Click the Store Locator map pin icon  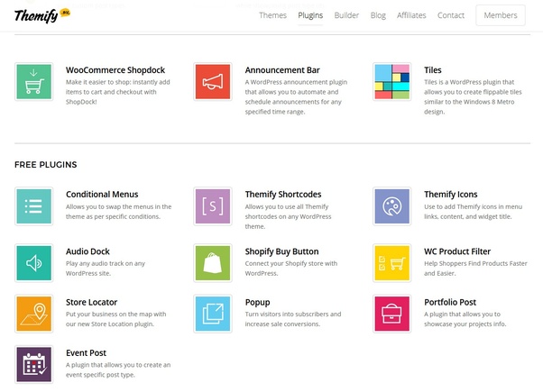(34, 314)
